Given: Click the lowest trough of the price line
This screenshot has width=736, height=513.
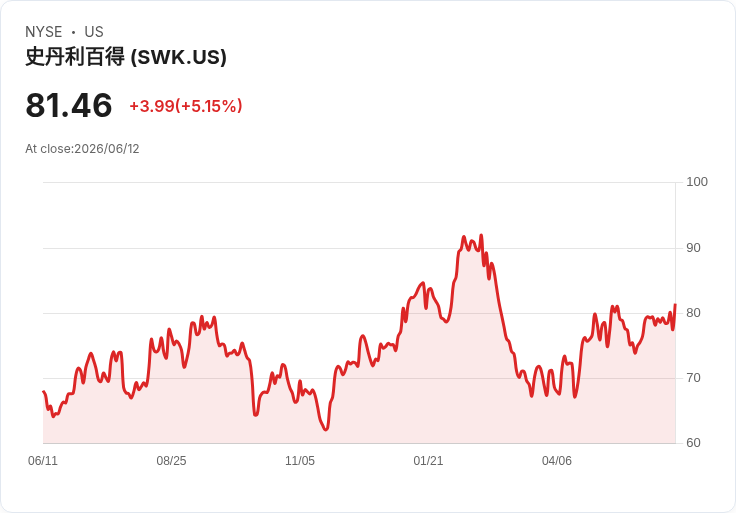Looking at the screenshot, I should [326, 429].
